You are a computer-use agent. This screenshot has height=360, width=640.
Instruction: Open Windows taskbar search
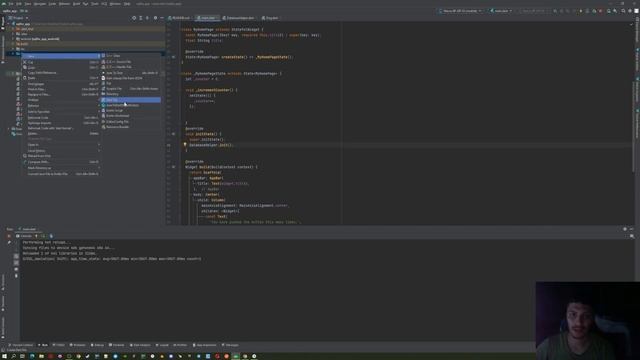point(13,356)
